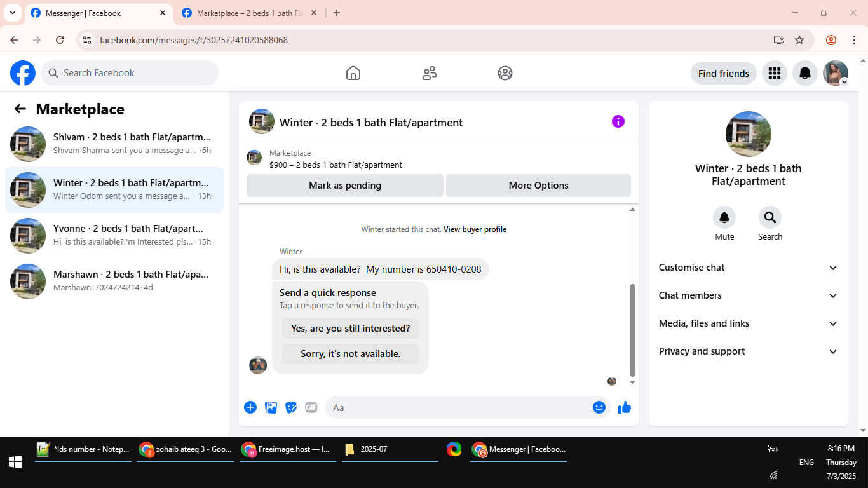
Task: Open the Facebook logo home link
Action: (23, 73)
